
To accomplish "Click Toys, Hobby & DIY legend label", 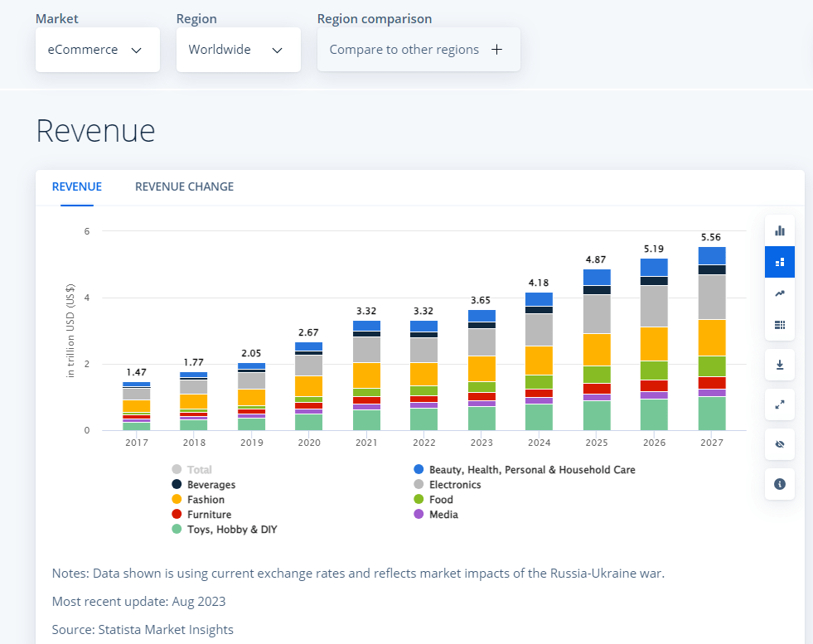I will tap(231, 530).
